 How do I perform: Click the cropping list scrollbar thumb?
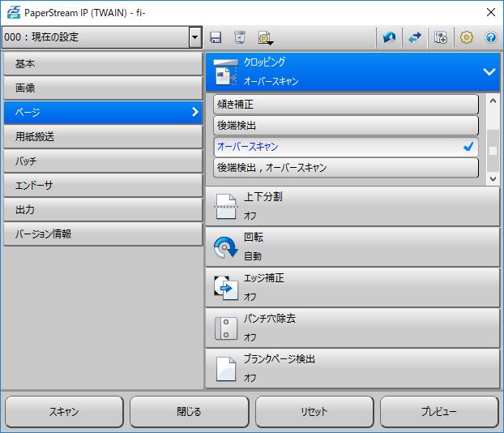click(493, 151)
